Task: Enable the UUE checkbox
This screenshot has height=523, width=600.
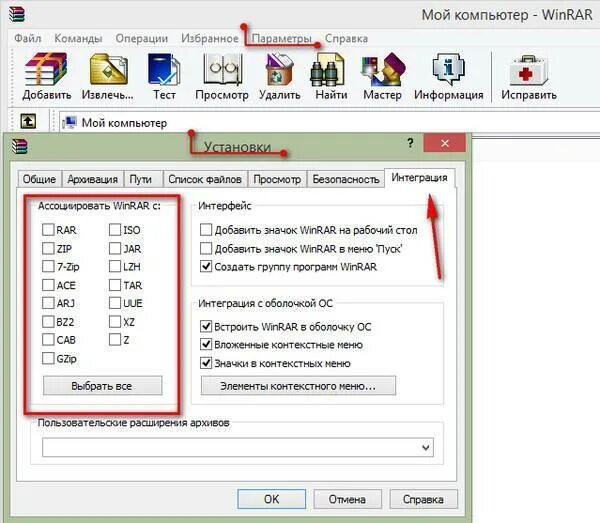Action: tap(115, 303)
